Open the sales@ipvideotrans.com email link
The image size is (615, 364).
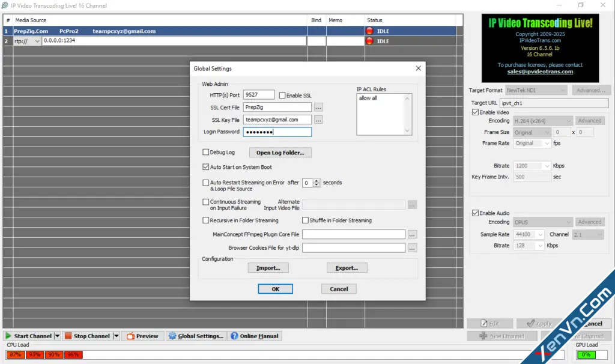click(540, 72)
